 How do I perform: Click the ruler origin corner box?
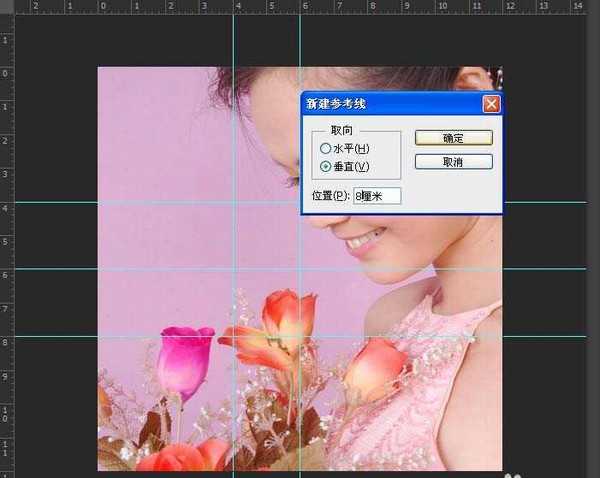(x=6, y=6)
